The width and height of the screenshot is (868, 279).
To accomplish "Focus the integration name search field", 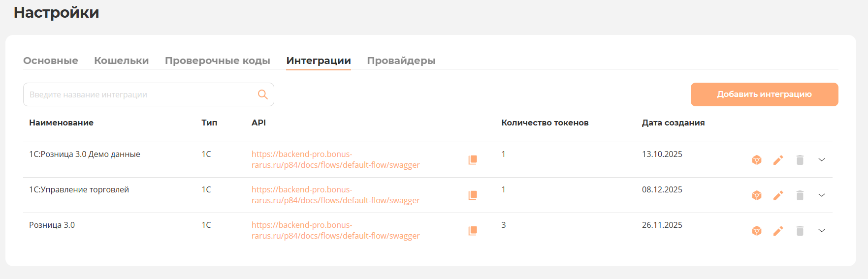I will point(140,94).
